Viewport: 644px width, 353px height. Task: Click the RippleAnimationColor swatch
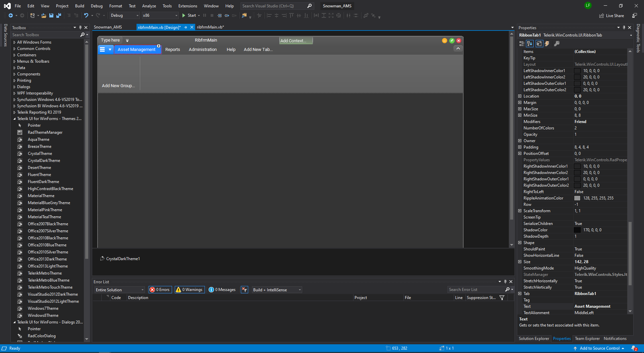577,198
